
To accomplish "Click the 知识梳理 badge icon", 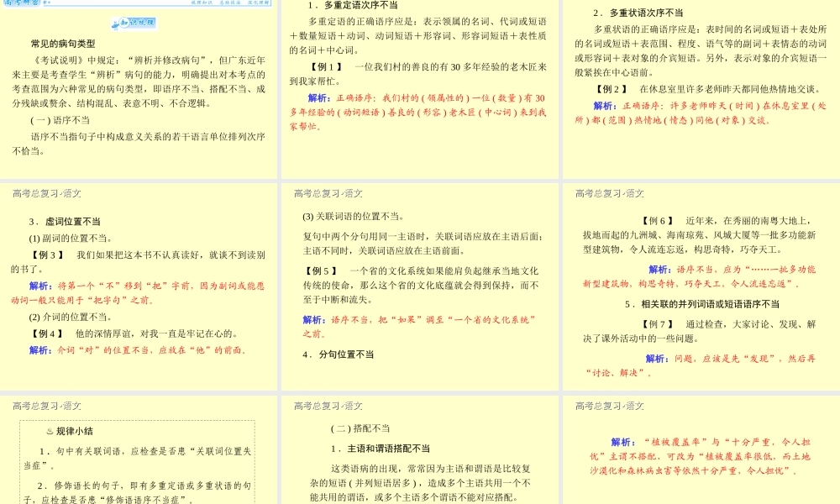I will pyautogui.click(x=134, y=23).
